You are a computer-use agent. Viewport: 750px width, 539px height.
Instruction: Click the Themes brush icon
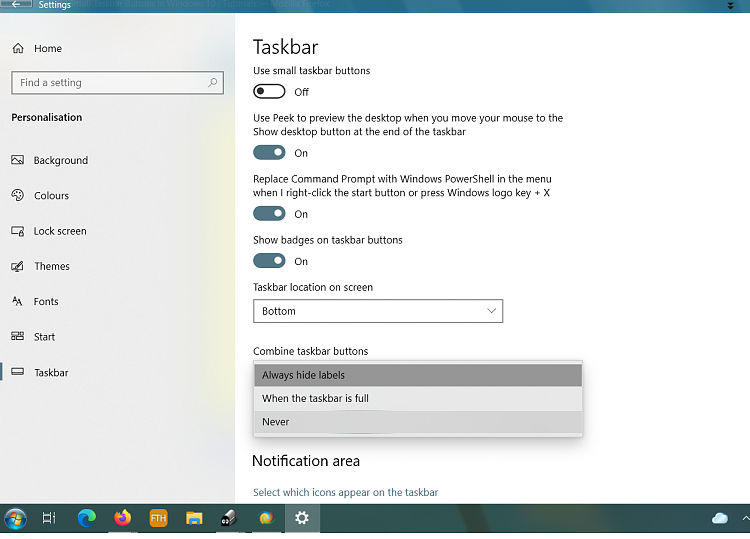tap(18, 266)
